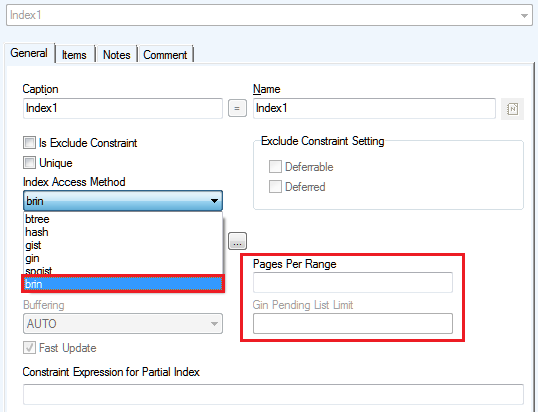Focus the Constraint Expression for Partial Index field
This screenshot has height=412, width=538.
click(273, 395)
